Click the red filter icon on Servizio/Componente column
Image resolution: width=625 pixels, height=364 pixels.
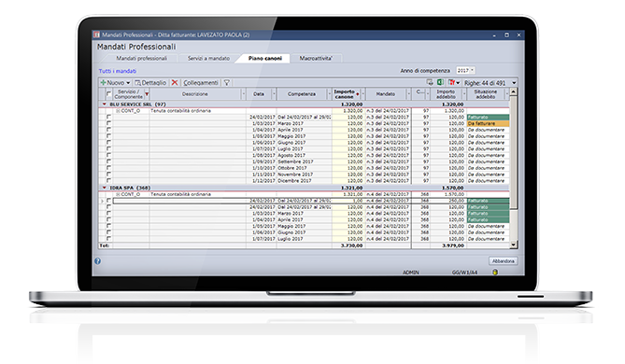click(147, 94)
